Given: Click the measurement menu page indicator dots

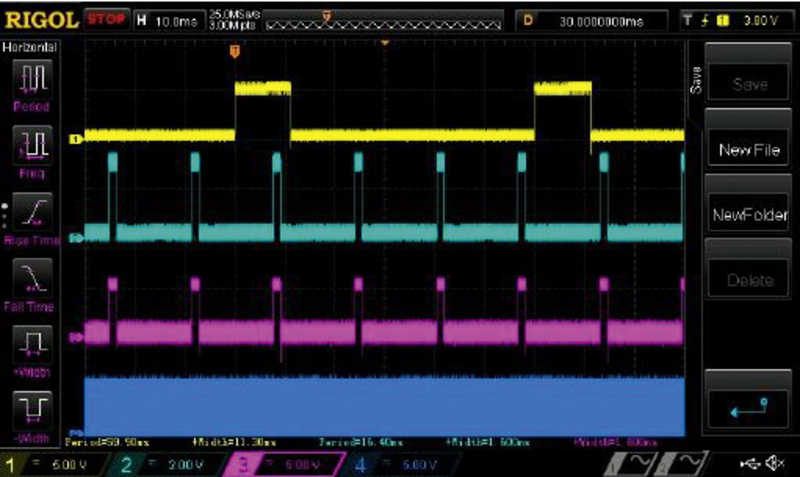Looking at the screenshot, I should pyautogui.click(x=5, y=216).
